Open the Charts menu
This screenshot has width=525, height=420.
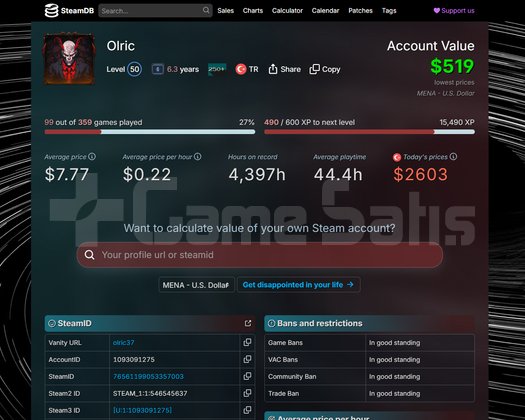[x=253, y=11]
